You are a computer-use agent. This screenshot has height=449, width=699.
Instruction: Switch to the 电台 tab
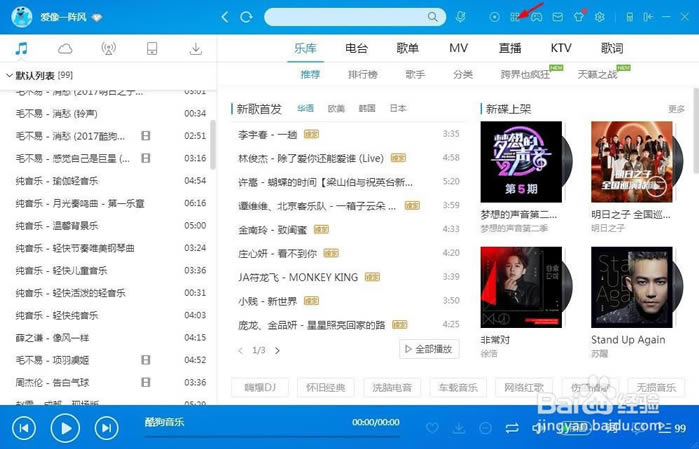357,48
